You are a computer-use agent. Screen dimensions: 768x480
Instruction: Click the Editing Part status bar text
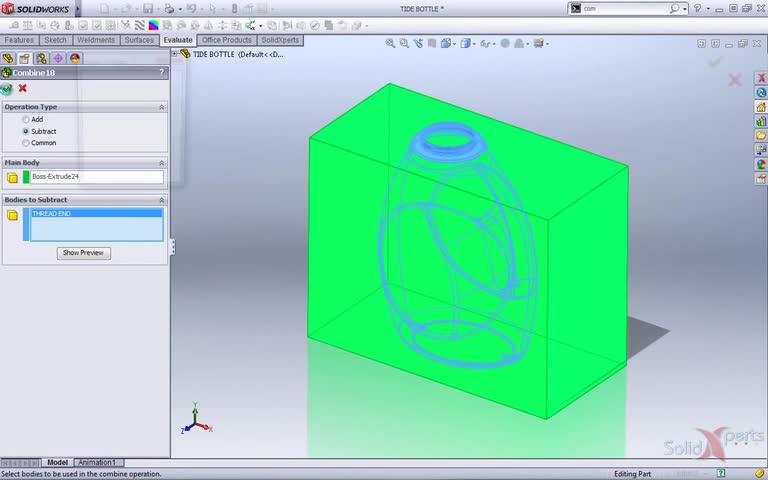(x=632, y=474)
